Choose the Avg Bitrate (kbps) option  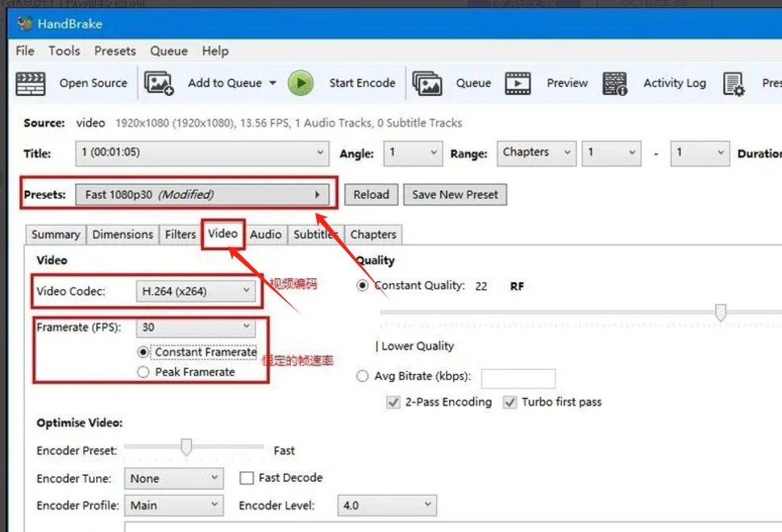(x=363, y=376)
